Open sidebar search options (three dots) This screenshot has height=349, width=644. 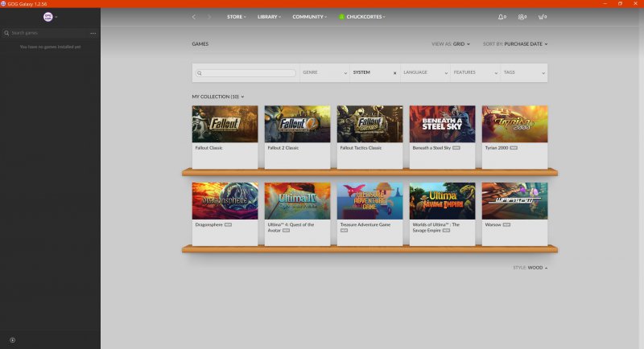pos(93,33)
